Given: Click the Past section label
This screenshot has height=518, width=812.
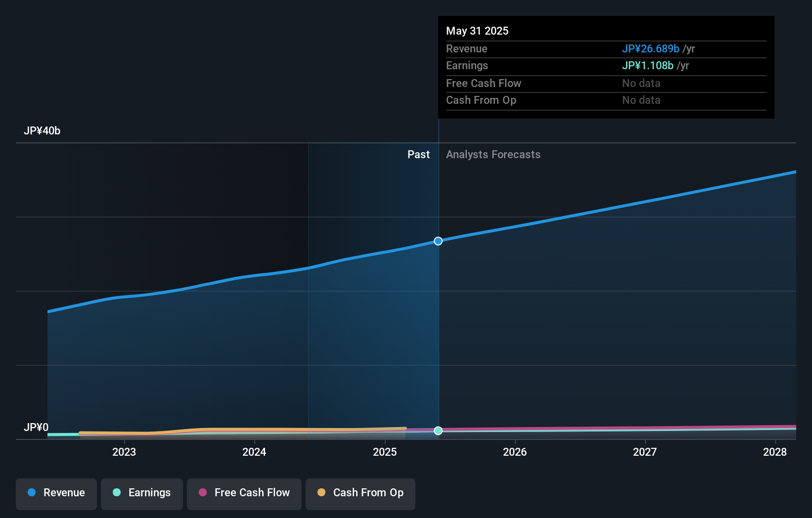Looking at the screenshot, I should (x=418, y=155).
